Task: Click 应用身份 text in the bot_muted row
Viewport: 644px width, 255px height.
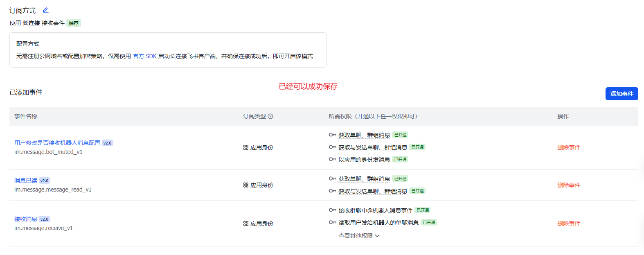Action: [262, 147]
